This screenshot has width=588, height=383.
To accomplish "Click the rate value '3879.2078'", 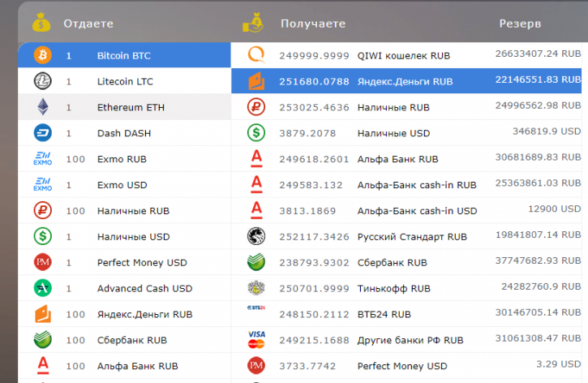I will (307, 134).
